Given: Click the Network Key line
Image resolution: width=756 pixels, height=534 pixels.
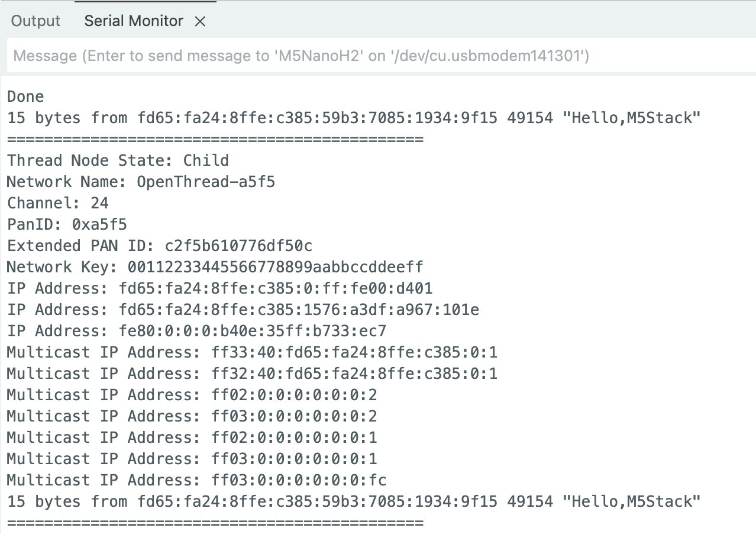Looking at the screenshot, I should 215,267.
